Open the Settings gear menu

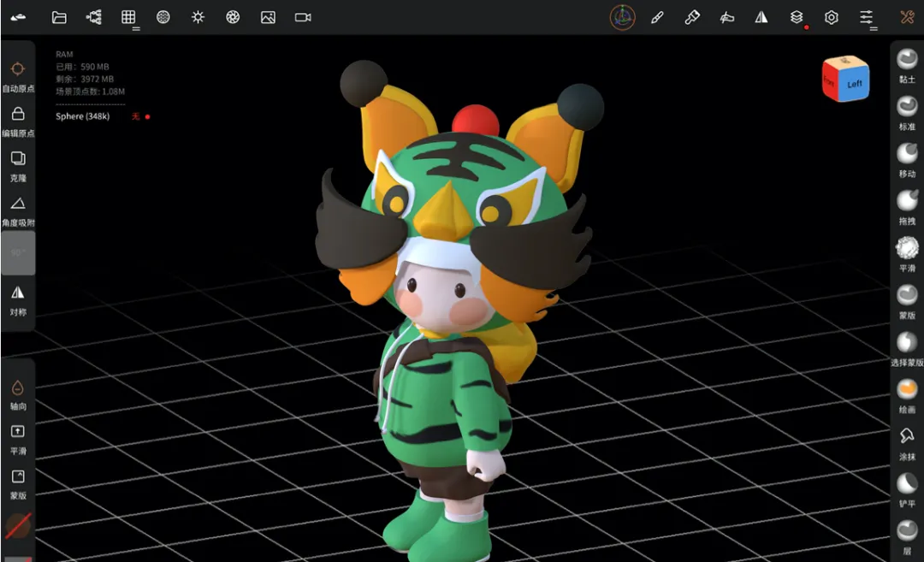[x=832, y=17]
